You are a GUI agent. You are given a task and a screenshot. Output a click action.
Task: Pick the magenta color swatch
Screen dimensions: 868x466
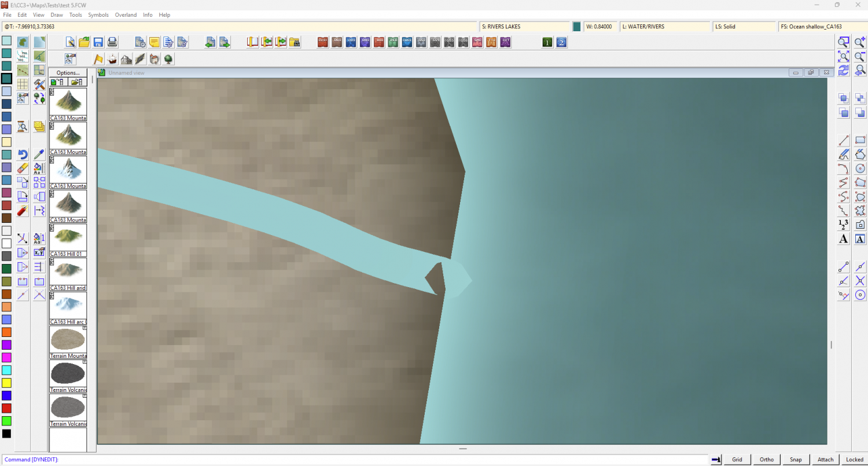tap(6, 357)
